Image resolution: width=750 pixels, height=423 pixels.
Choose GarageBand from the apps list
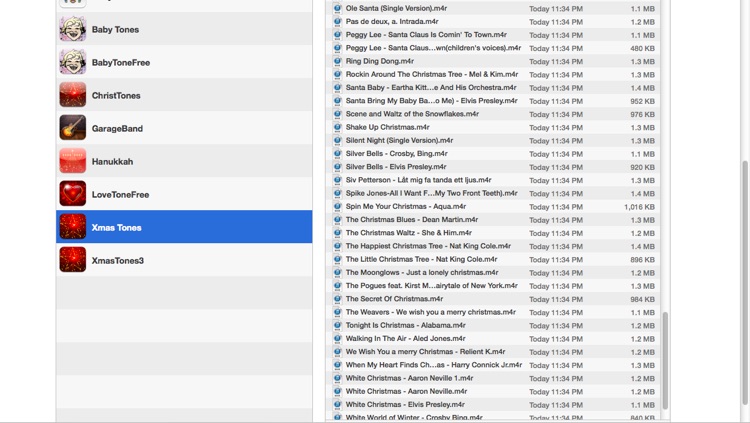tap(184, 128)
